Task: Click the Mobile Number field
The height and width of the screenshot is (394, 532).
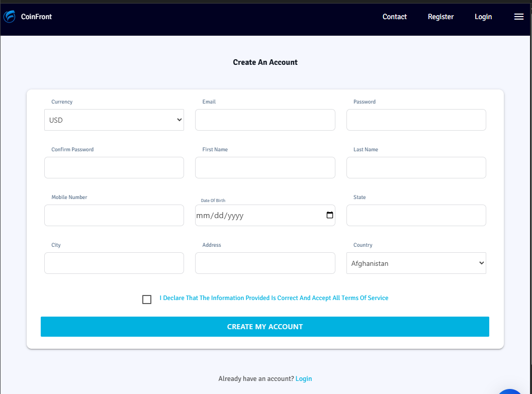Action: click(x=114, y=215)
